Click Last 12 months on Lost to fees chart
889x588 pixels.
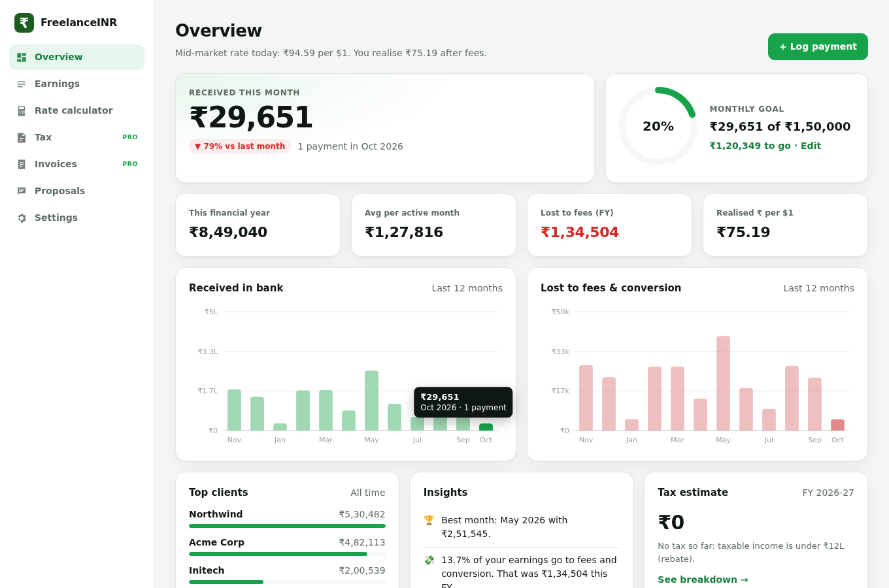pyautogui.click(x=819, y=288)
